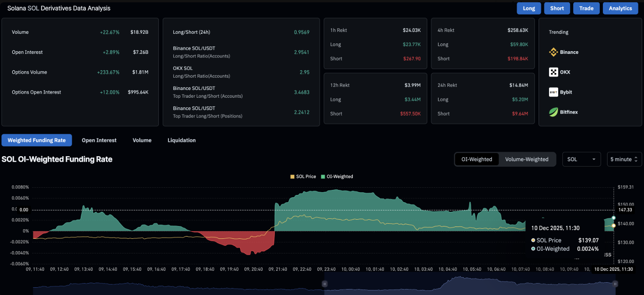Image resolution: width=644 pixels, height=295 pixels.
Task: Switch to the Open Interest tab
Action: [99, 140]
